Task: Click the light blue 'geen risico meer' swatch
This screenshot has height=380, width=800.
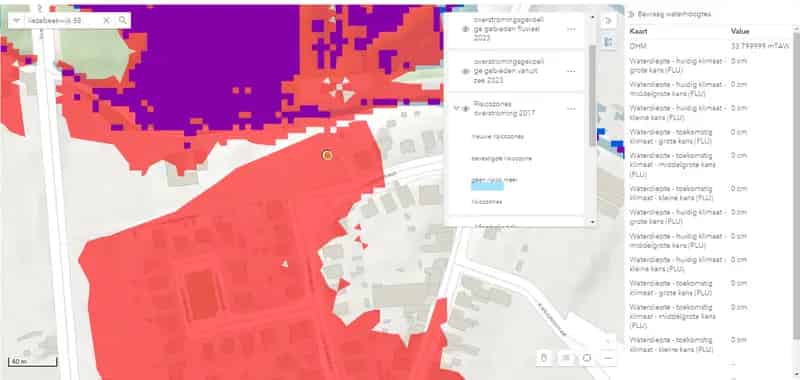Action: pyautogui.click(x=487, y=187)
